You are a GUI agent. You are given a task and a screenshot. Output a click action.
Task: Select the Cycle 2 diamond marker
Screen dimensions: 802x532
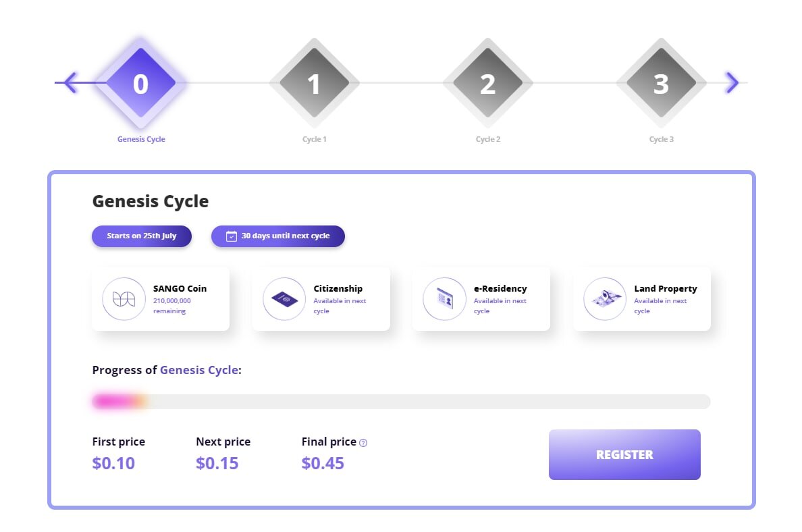tap(487, 82)
